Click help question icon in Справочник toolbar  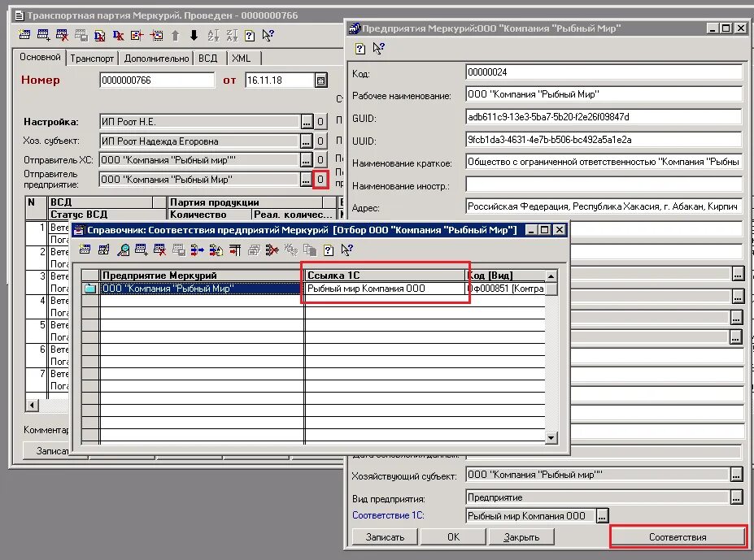(329, 250)
